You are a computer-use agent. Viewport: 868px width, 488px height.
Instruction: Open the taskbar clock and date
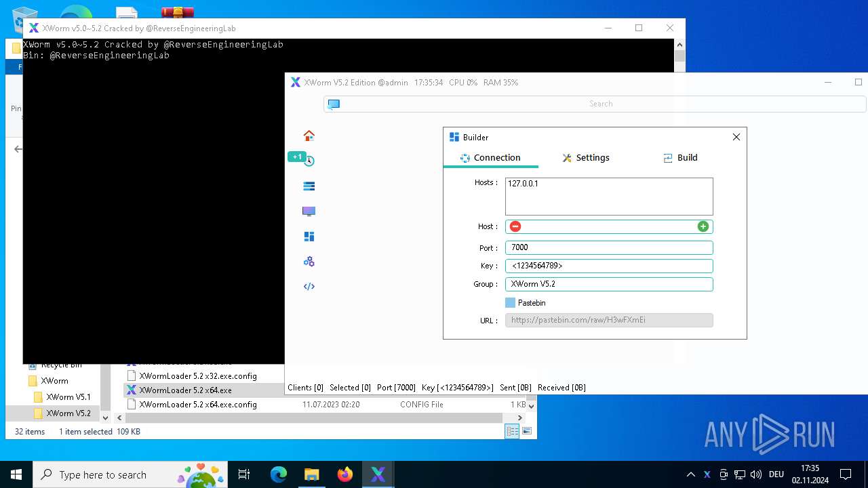[810, 474]
